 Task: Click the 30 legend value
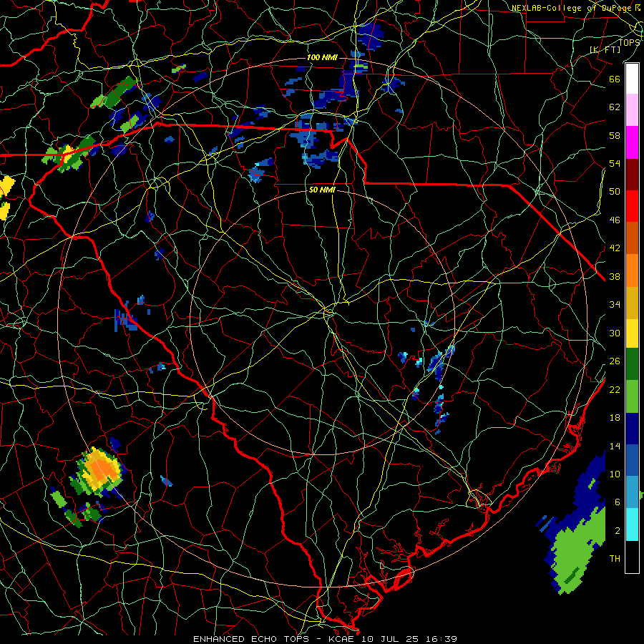click(615, 333)
